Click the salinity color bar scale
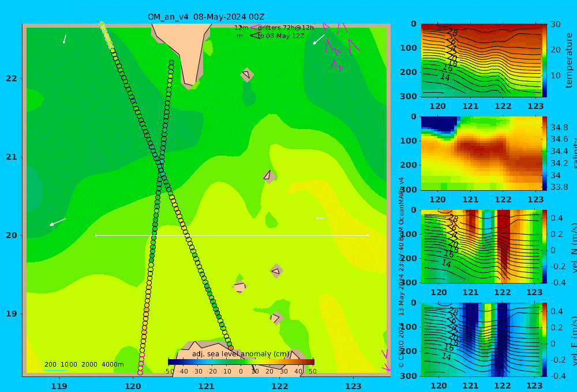 click(545, 153)
